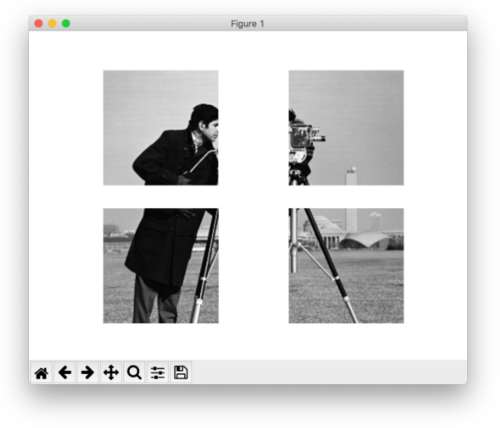The image size is (500, 428).
Task: Click the bottom-right subplot with domed building
Action: click(x=346, y=266)
